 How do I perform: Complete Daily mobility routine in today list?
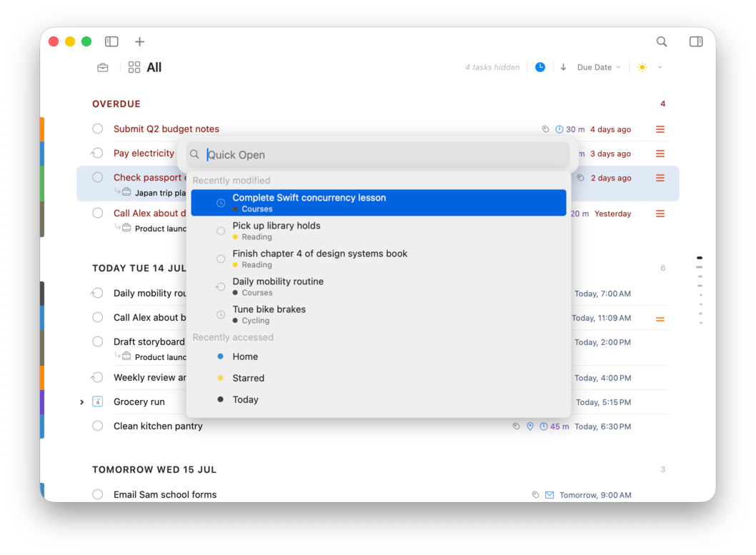(x=97, y=293)
